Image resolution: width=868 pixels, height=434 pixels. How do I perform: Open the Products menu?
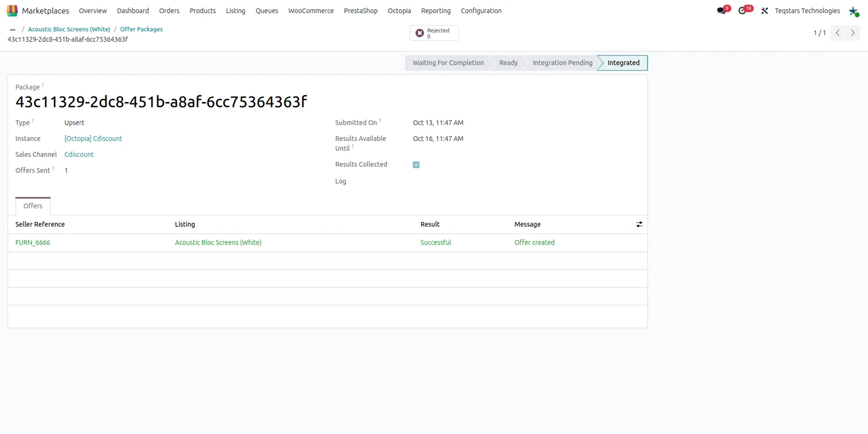(x=202, y=11)
